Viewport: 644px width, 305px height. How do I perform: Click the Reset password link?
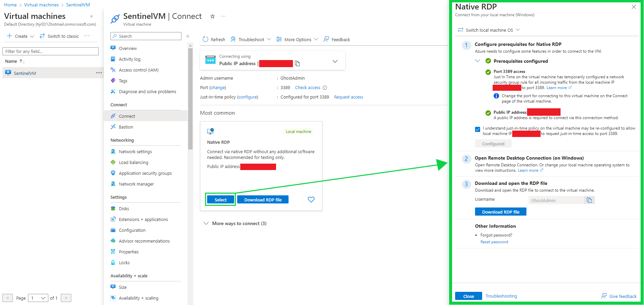(x=494, y=242)
